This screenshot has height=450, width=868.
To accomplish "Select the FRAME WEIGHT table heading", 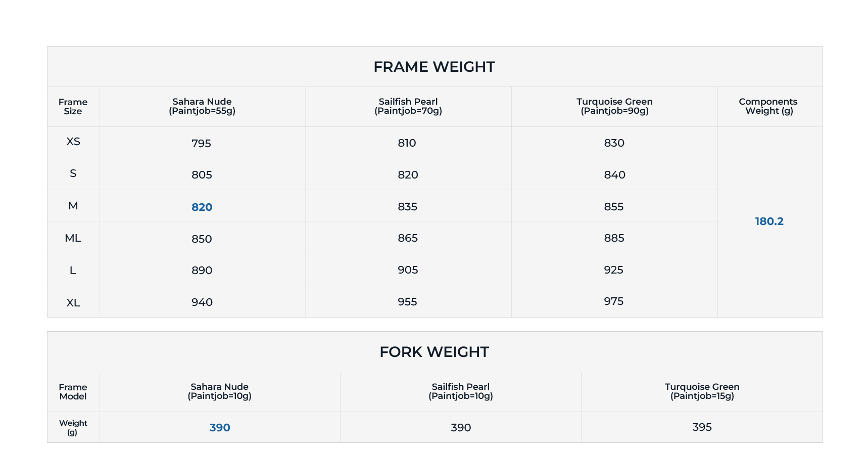I will pyautogui.click(x=434, y=67).
